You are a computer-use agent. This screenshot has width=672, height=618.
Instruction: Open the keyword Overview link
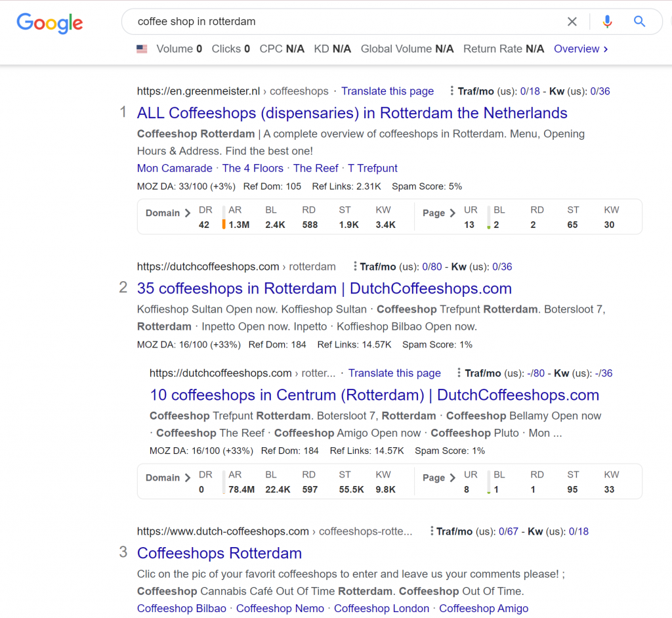(x=581, y=49)
